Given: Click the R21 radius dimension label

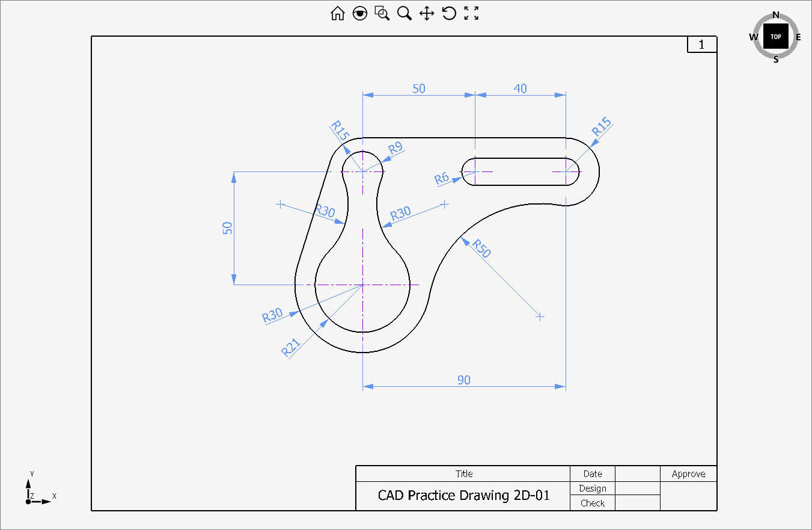Looking at the screenshot, I should click(290, 348).
